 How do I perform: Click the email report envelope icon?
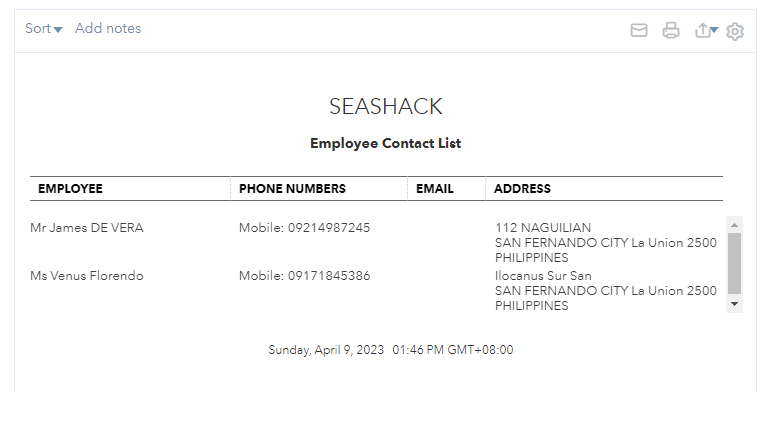[639, 31]
